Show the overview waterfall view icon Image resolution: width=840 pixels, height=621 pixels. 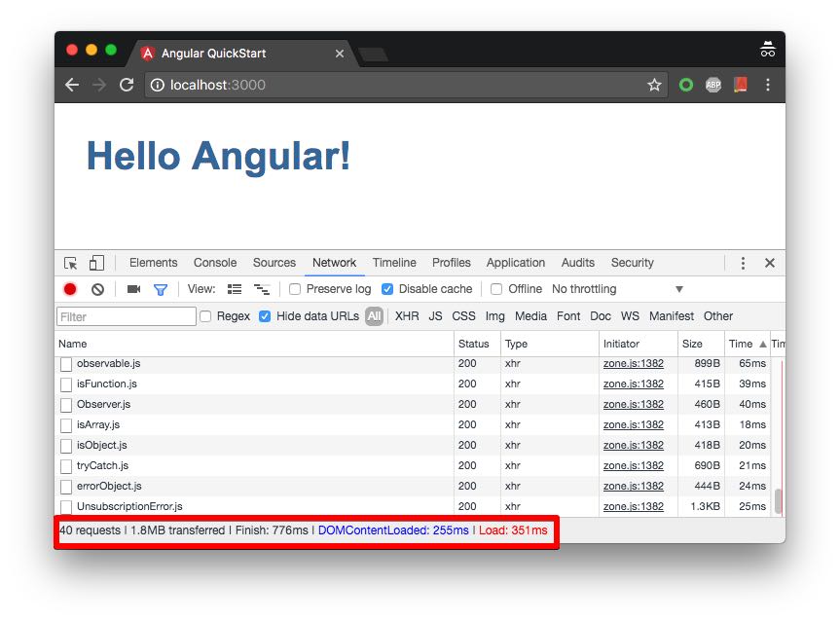[x=262, y=289]
